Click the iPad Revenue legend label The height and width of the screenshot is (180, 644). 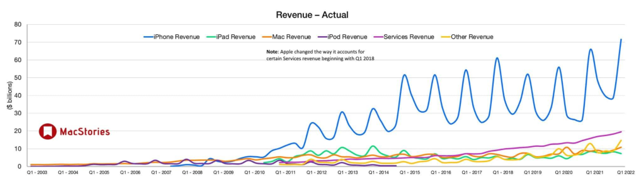click(x=236, y=37)
